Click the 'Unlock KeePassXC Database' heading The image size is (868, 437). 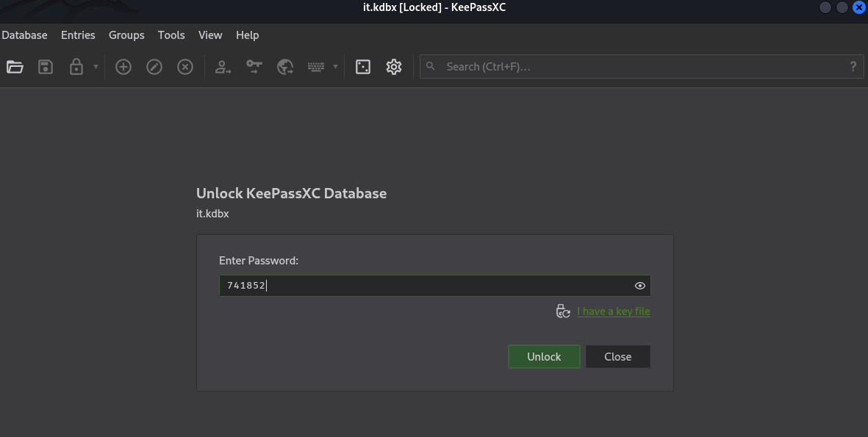(291, 193)
